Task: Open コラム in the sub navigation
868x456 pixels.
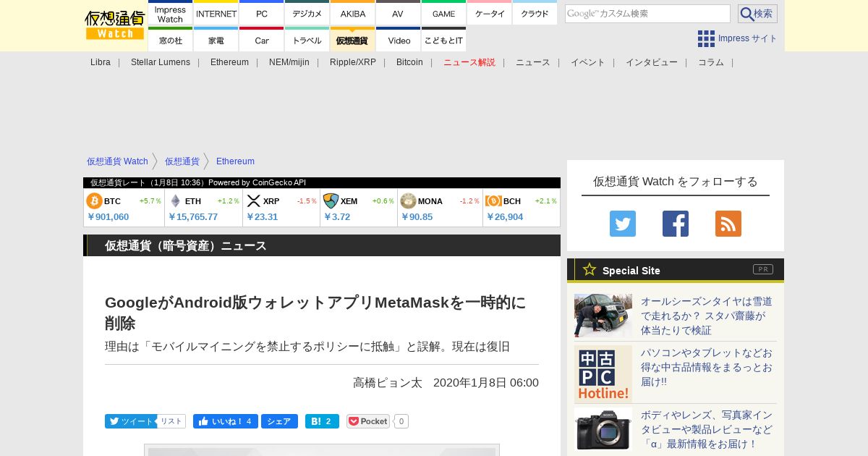Action: 711,62
